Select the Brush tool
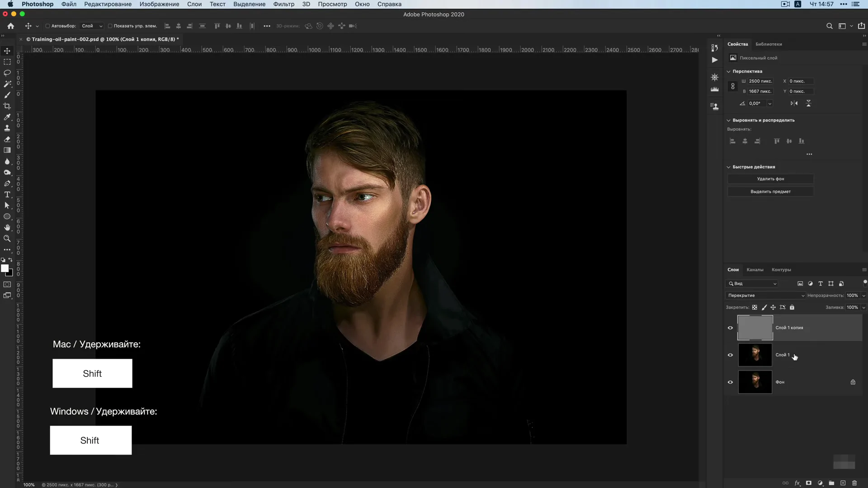Image resolution: width=868 pixels, height=488 pixels. 7,95
